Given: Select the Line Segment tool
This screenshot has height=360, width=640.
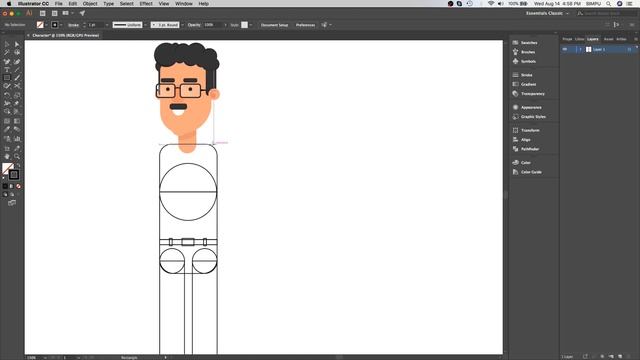Looking at the screenshot, I should pyautogui.click(x=17, y=70).
